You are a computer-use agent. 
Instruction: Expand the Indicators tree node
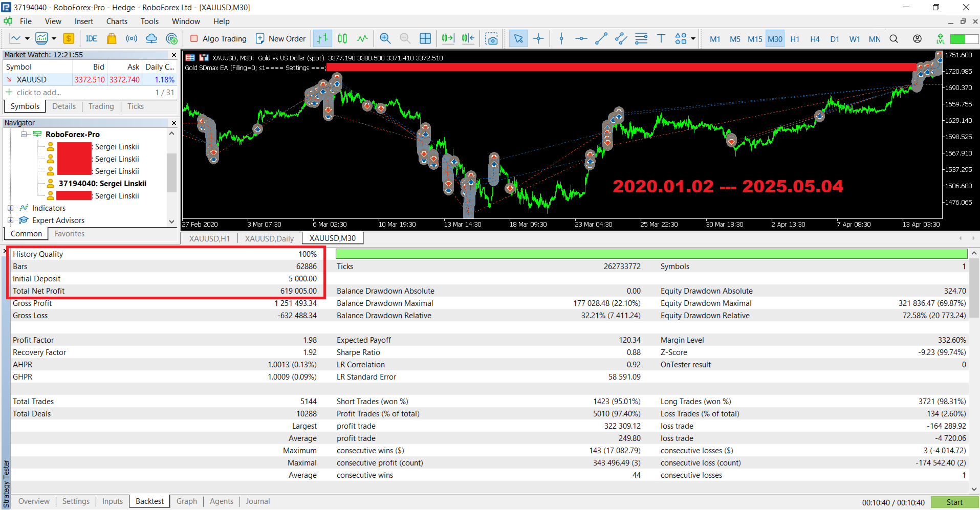coord(11,208)
